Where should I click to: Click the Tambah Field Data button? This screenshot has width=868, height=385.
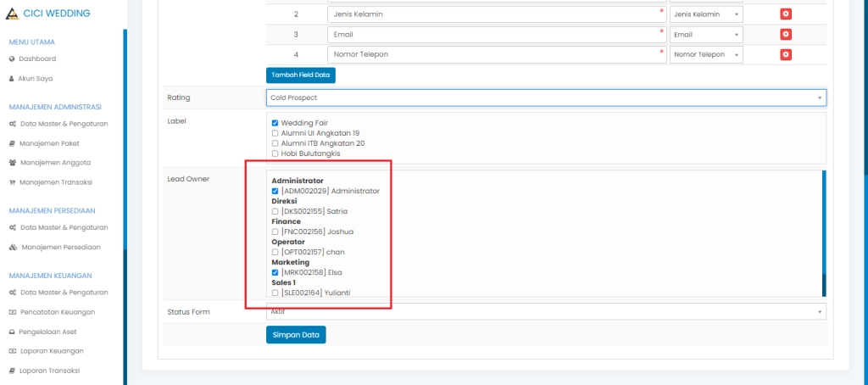300,75
